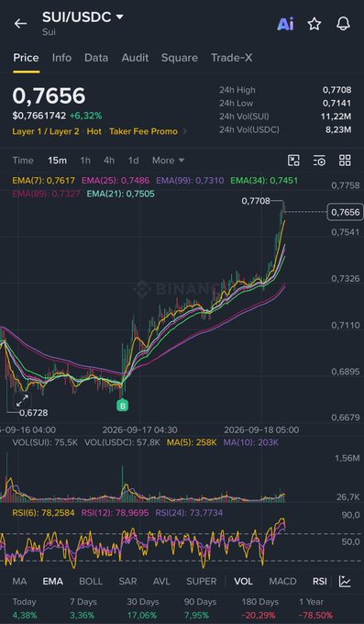Go back using the arrow icon

pos(20,24)
